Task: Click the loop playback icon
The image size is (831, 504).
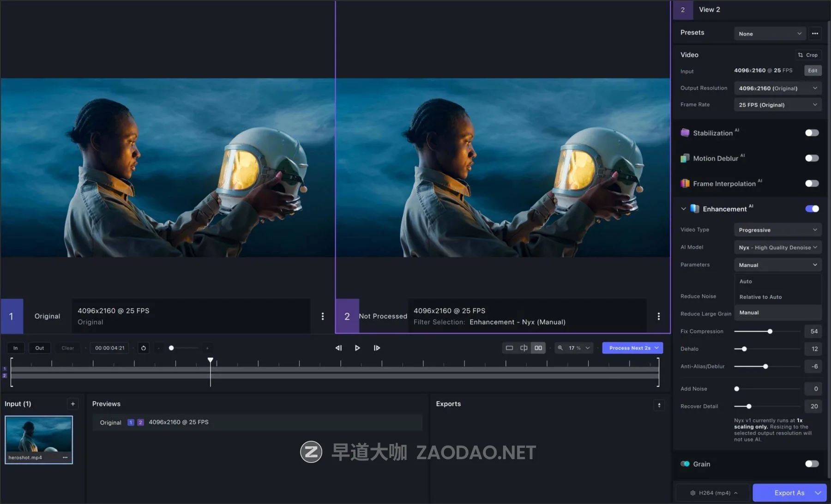Action: click(x=143, y=348)
